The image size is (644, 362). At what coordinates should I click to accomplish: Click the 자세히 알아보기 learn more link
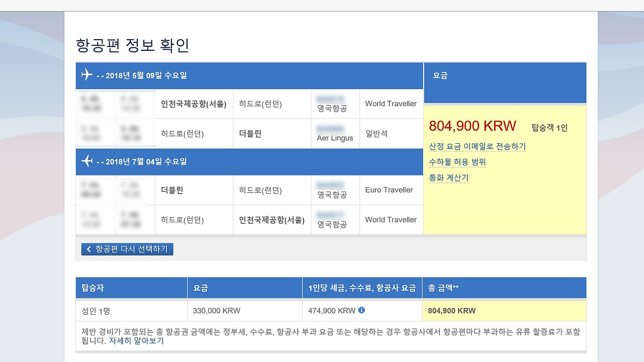(x=136, y=341)
